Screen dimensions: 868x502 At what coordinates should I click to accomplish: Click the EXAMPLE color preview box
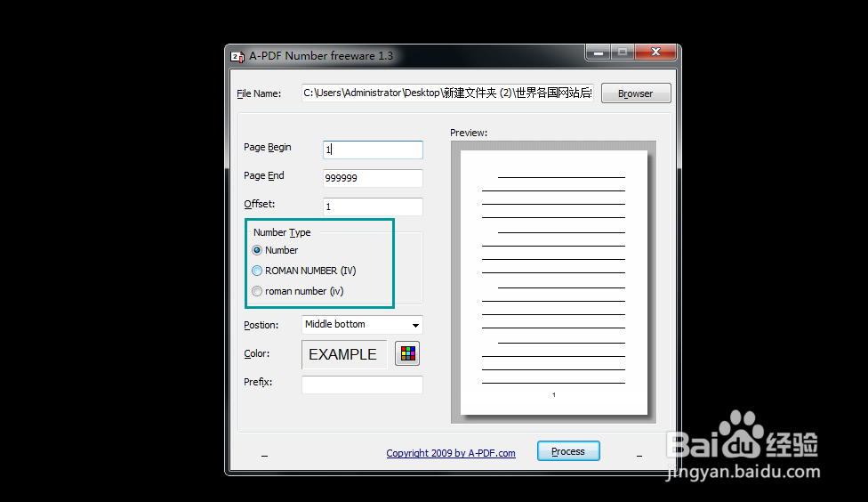344,354
